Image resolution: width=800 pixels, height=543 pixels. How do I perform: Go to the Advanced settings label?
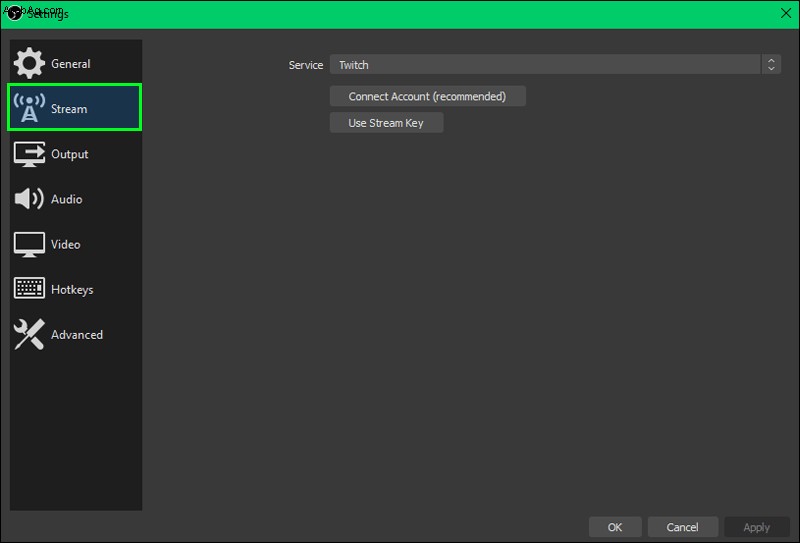[77, 335]
